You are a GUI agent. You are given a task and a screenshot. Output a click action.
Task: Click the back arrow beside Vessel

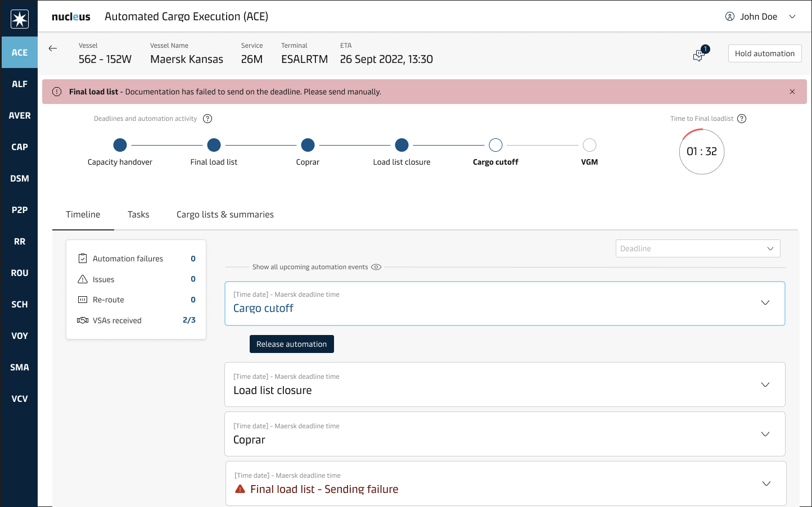53,49
